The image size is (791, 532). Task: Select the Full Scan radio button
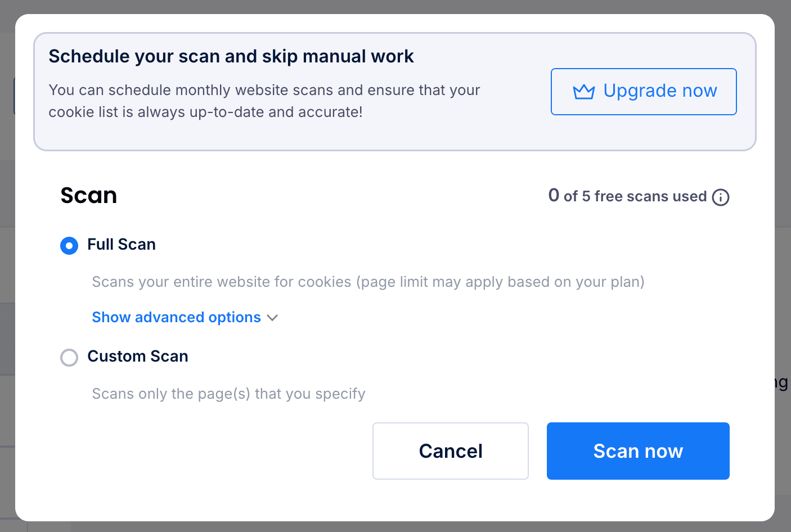pos(69,246)
